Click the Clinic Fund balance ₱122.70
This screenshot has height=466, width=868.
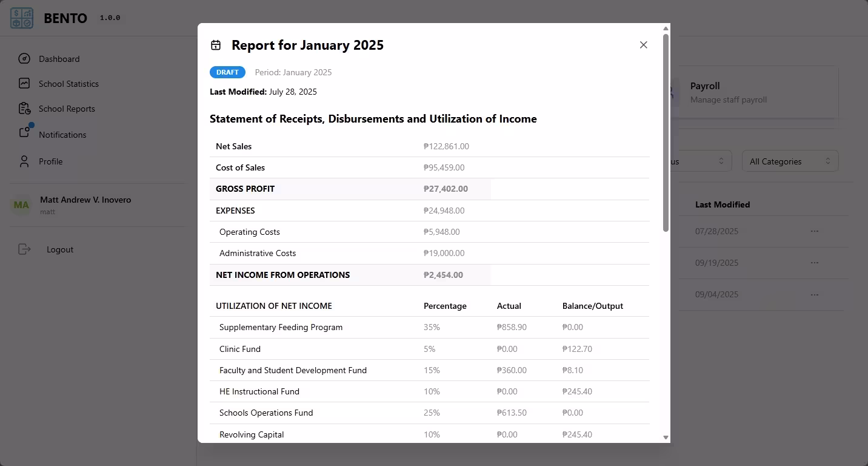click(x=577, y=349)
